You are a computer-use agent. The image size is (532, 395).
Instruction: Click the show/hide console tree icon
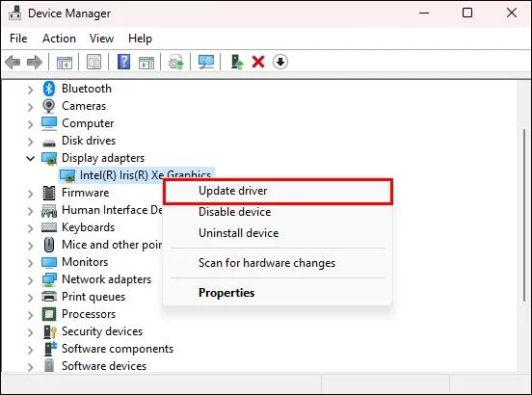pyautogui.click(x=65, y=62)
